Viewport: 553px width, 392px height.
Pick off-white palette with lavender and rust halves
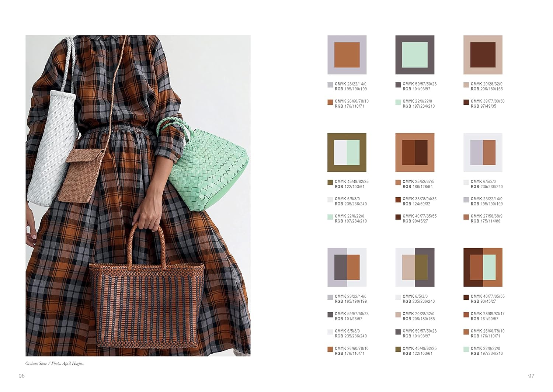(x=483, y=152)
